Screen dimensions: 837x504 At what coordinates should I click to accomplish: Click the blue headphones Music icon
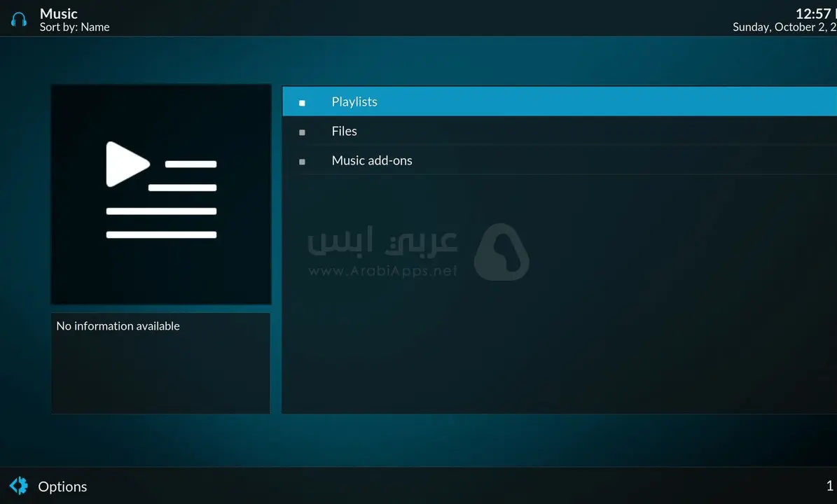pos(18,18)
